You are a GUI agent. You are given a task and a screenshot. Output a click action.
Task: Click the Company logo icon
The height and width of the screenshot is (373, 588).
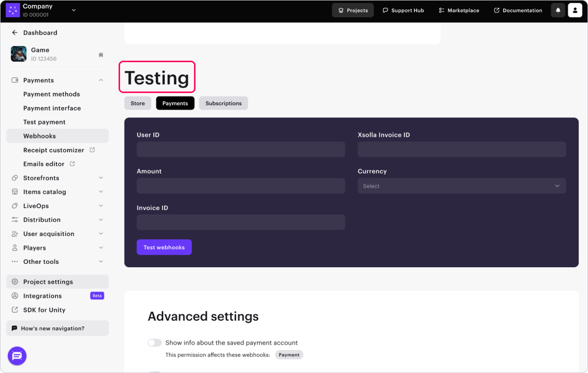pyautogui.click(x=13, y=10)
